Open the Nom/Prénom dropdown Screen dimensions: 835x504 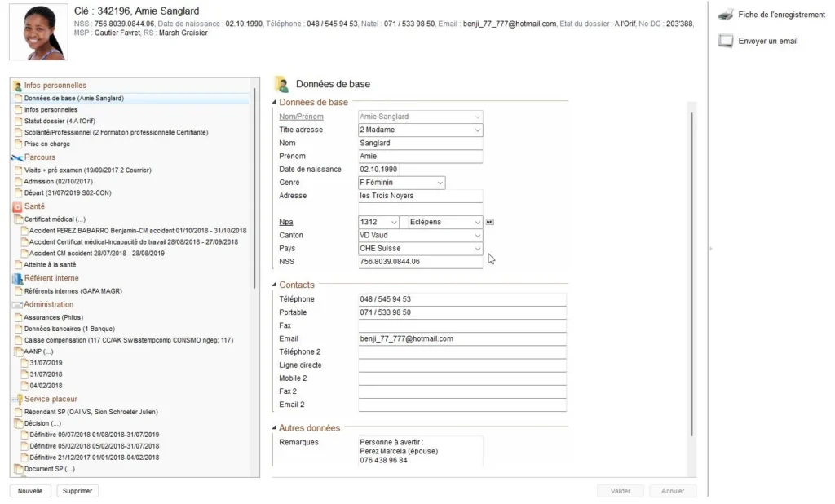[477, 117]
